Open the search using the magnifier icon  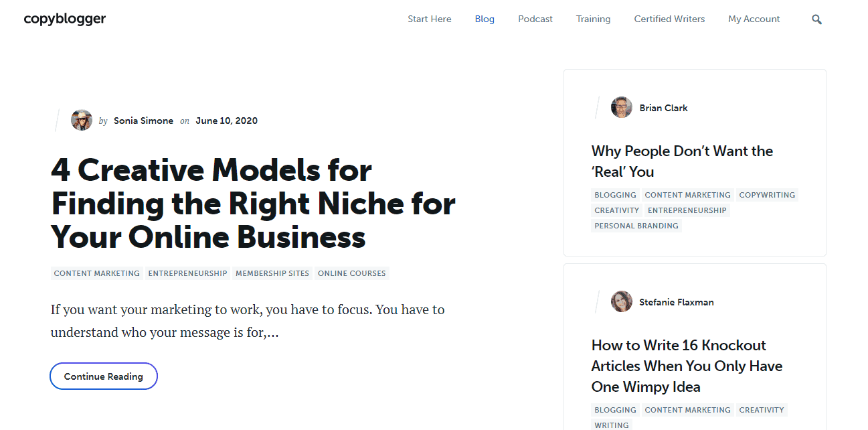tap(816, 19)
